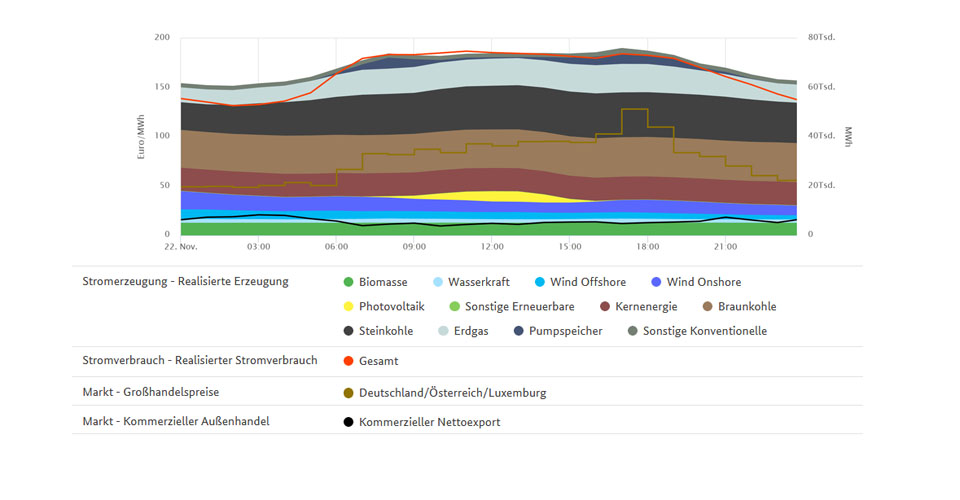Screen dimensions: 960x500
Task: Click the brown Braunkohle color dot
Action: coord(708,307)
